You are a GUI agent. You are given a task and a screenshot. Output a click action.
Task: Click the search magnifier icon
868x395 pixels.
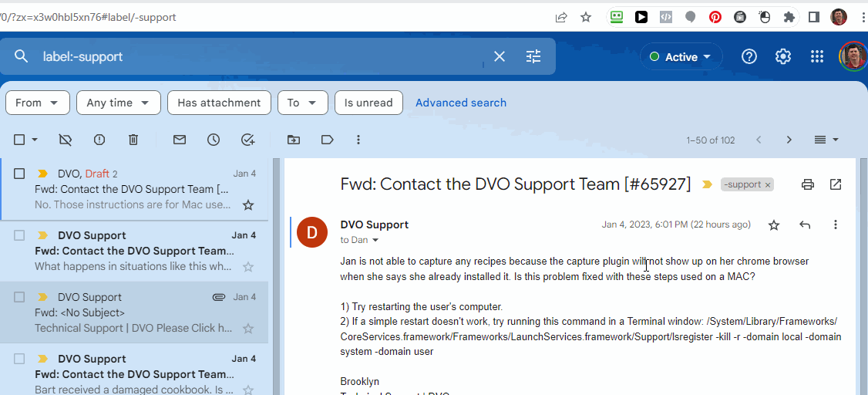point(21,56)
